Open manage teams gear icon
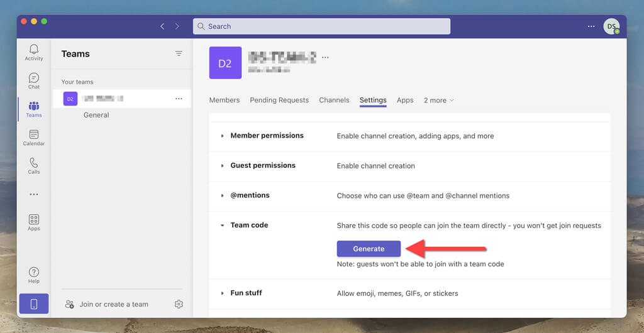Image resolution: width=644 pixels, height=333 pixels. click(x=179, y=304)
